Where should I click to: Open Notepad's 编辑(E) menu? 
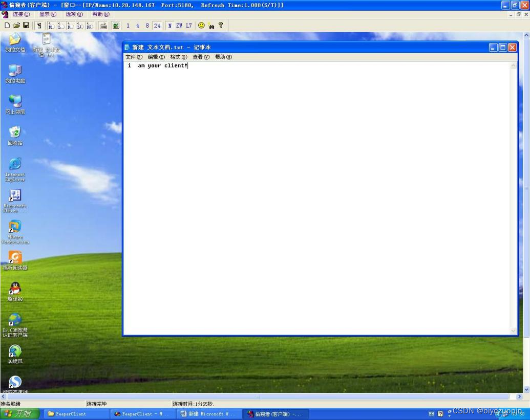(156, 57)
